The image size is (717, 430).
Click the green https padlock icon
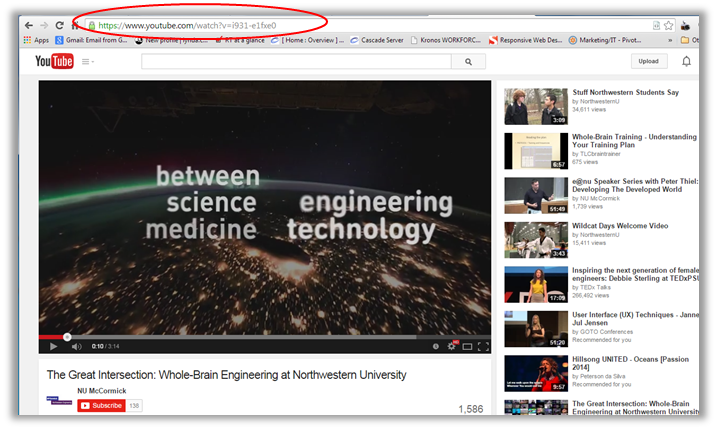92,26
